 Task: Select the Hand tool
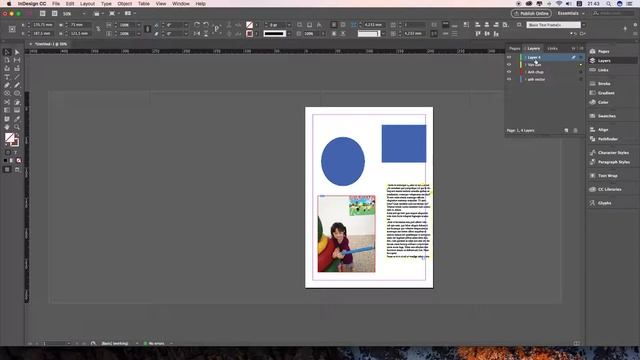point(7,127)
